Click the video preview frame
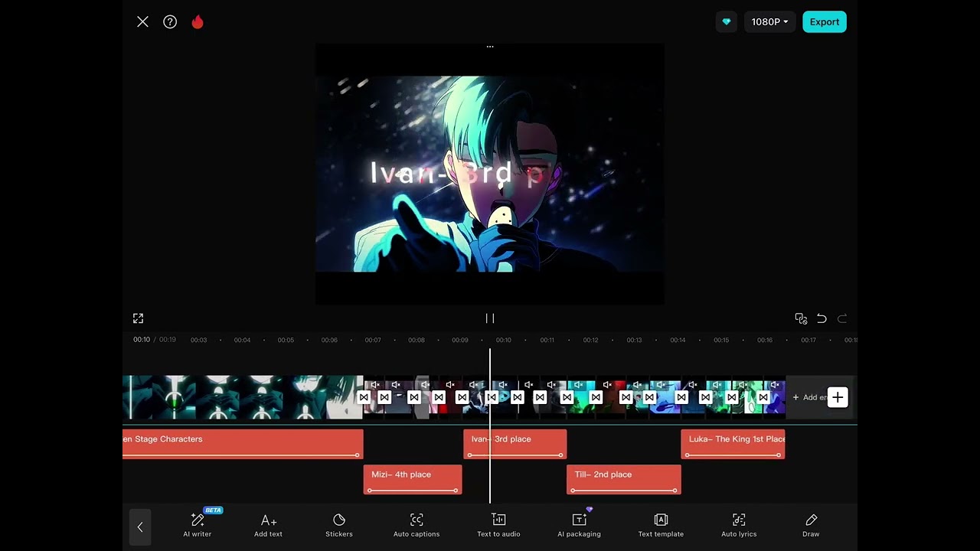Viewport: 980px width, 551px height. click(490, 174)
